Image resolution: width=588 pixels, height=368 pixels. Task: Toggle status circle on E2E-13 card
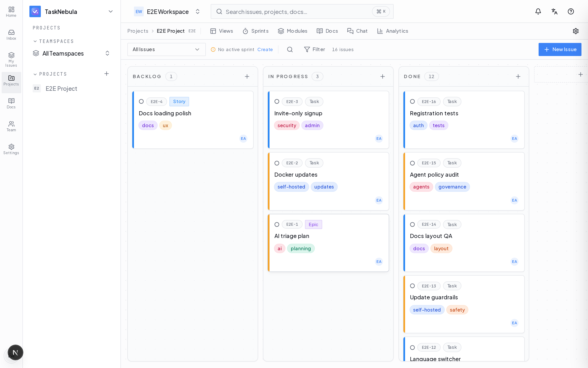click(x=412, y=286)
